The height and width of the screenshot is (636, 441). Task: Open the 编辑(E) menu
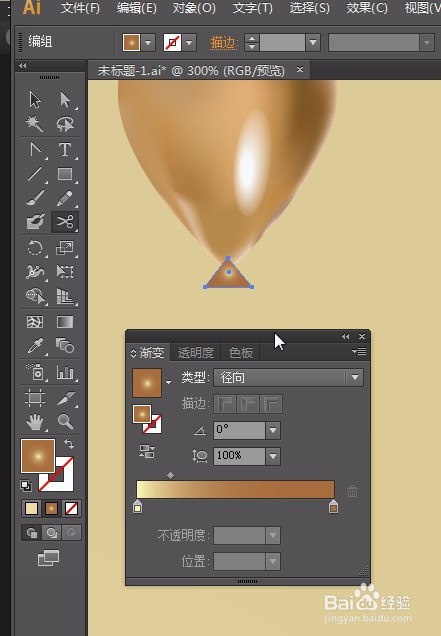tap(137, 8)
